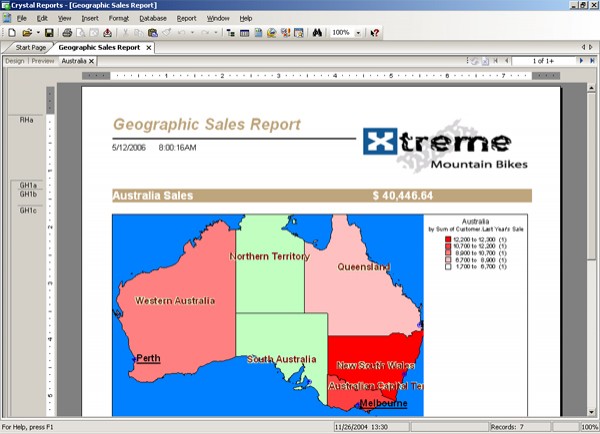Click the 12,200 to 12,300 legend swatch
This screenshot has height=434, width=600.
tap(448, 240)
